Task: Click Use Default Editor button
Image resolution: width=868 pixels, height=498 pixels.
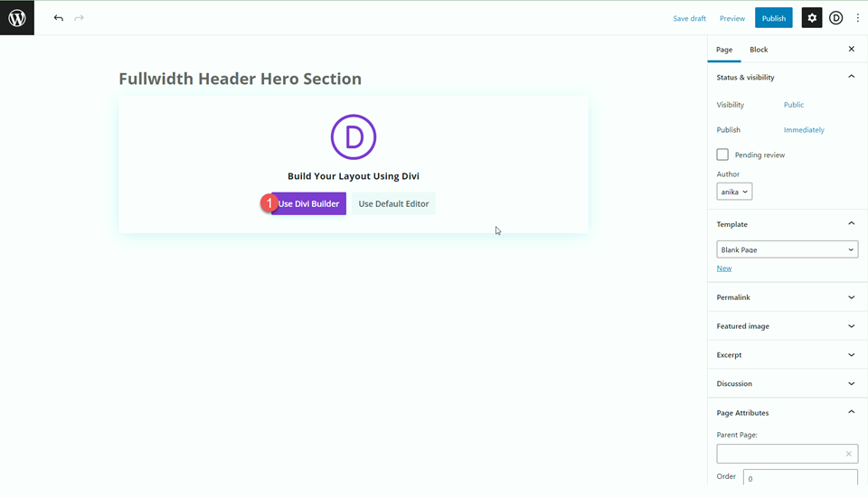Action: click(x=393, y=203)
